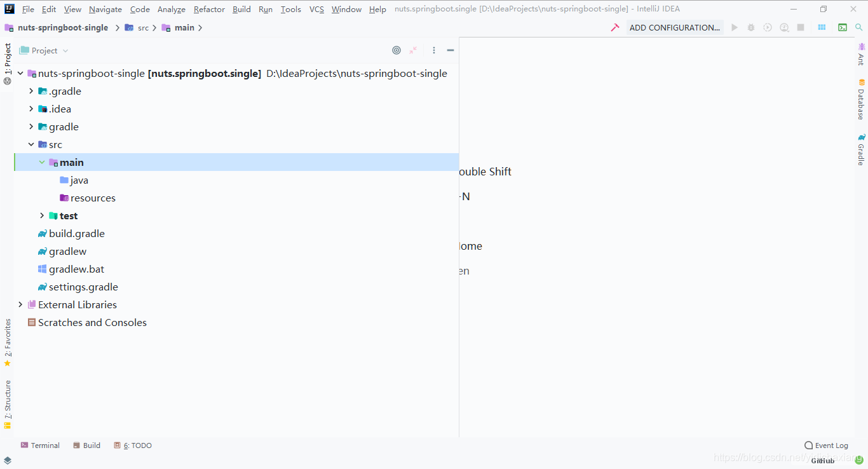
Task: Open the Build menu
Action: 241,9
